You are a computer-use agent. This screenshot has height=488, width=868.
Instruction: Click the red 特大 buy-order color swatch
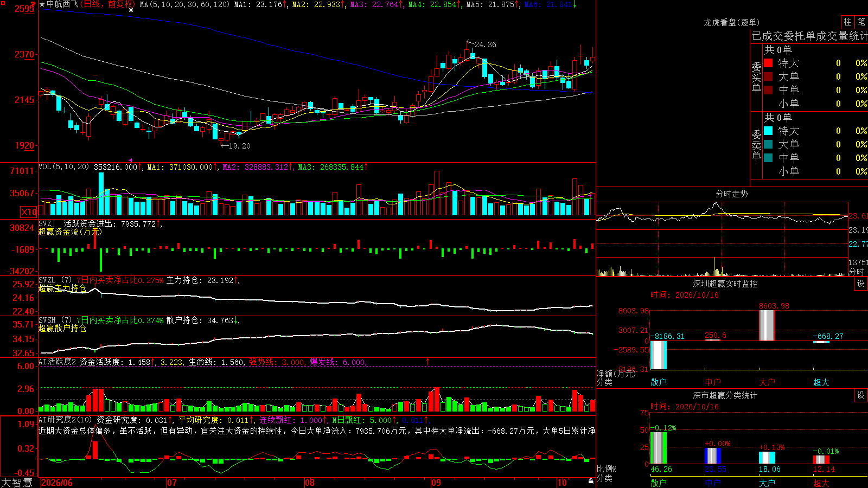(768, 63)
